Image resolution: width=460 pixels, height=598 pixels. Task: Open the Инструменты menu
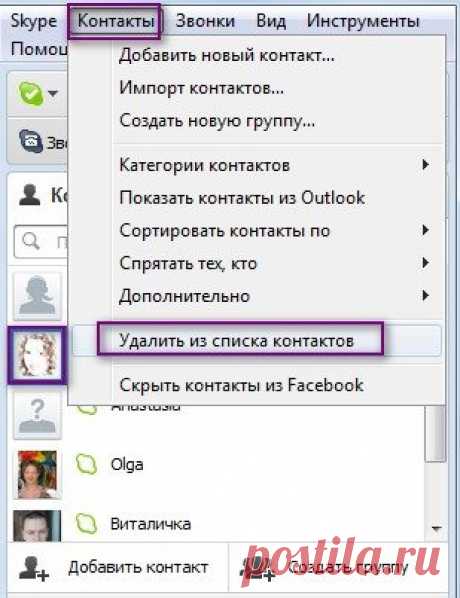(363, 21)
